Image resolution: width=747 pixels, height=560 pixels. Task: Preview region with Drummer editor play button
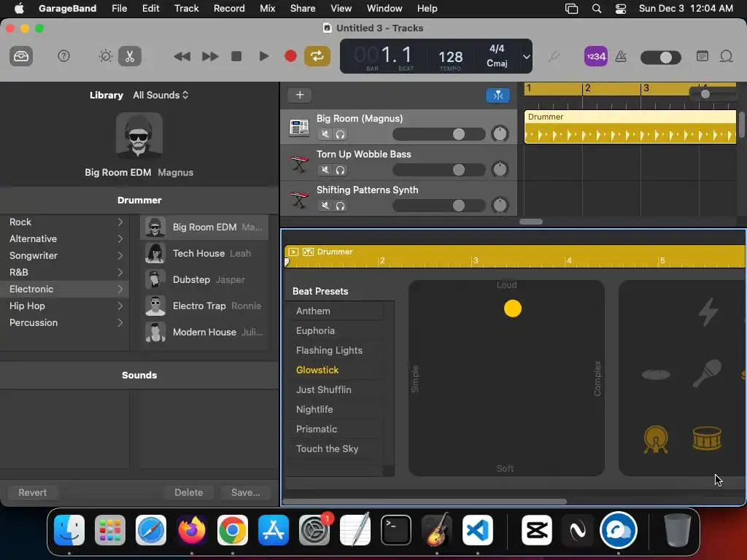(x=293, y=252)
